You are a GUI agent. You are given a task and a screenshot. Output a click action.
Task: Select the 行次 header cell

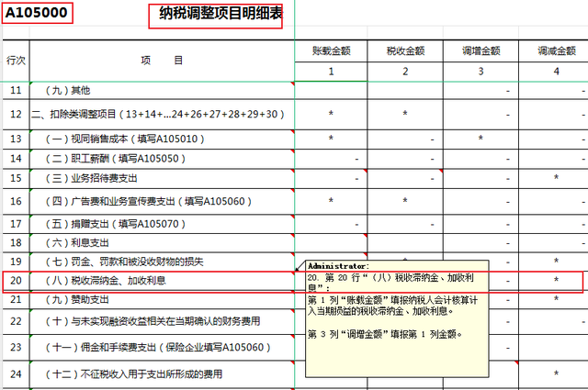point(16,61)
